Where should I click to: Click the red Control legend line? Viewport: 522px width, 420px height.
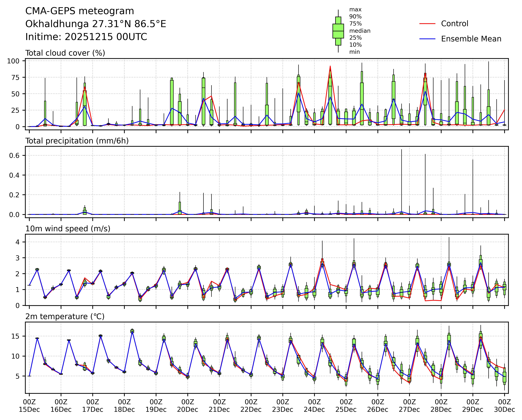click(x=427, y=24)
